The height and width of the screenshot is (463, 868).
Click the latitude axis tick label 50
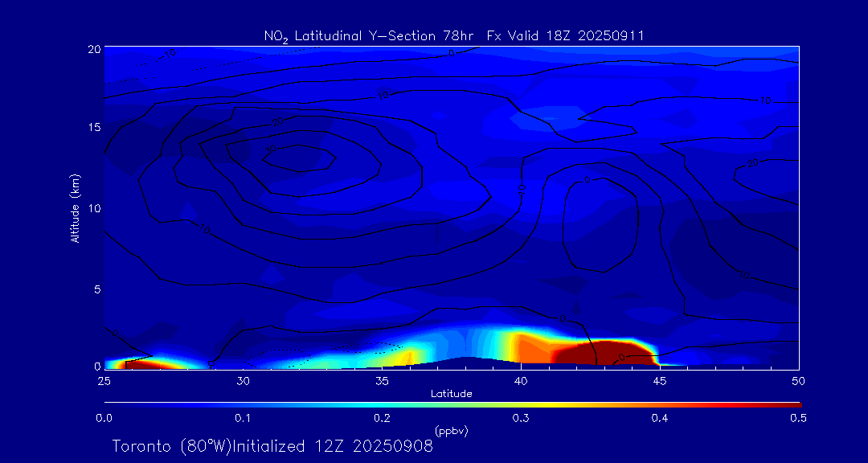pos(798,379)
